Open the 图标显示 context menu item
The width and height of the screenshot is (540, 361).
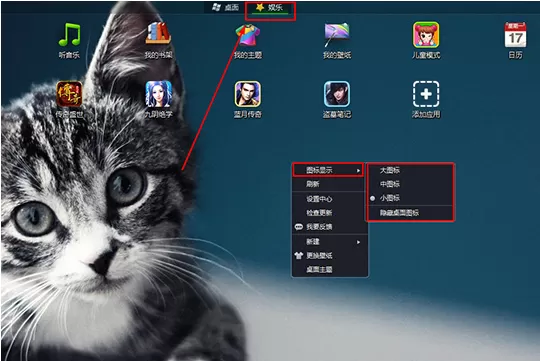[328, 170]
